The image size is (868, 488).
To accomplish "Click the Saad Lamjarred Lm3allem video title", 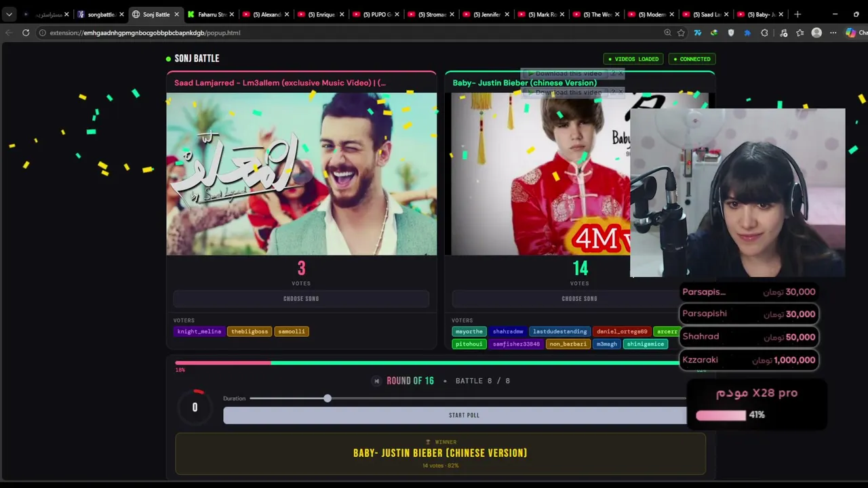I will pyautogui.click(x=280, y=83).
